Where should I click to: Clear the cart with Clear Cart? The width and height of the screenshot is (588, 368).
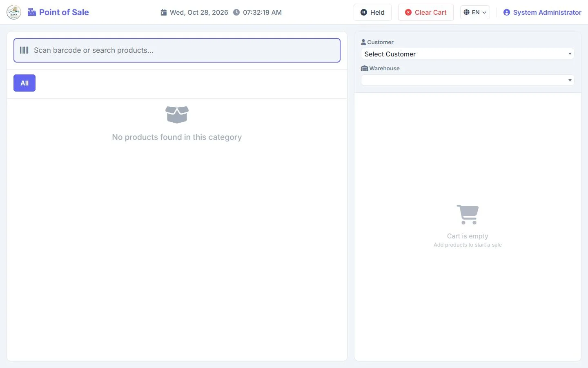425,12
